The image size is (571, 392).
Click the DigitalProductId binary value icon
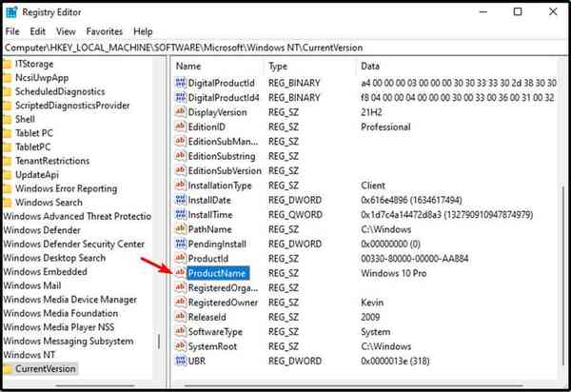pos(181,83)
